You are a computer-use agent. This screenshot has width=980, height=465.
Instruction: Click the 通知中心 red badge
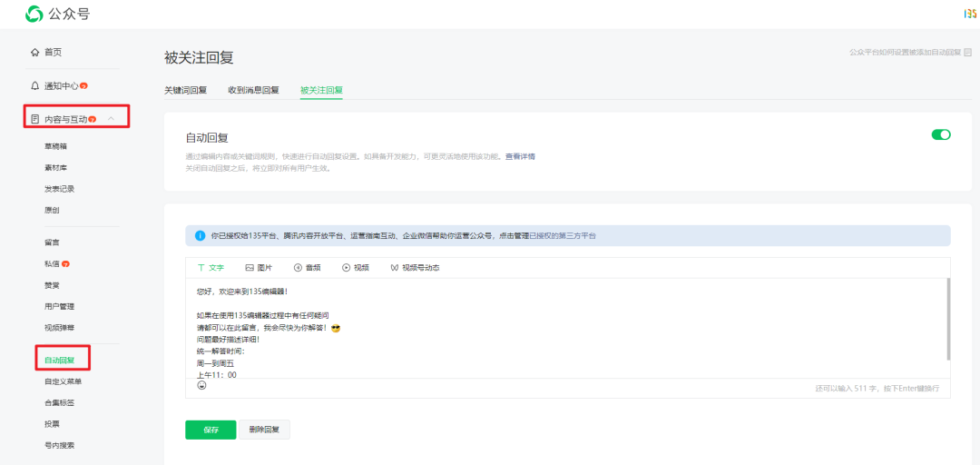(83, 85)
